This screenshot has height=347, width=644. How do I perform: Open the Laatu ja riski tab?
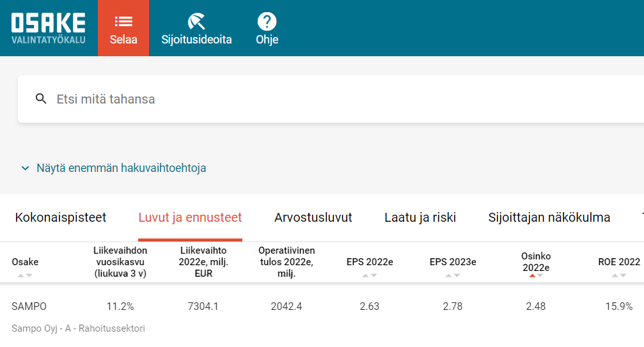[420, 217]
